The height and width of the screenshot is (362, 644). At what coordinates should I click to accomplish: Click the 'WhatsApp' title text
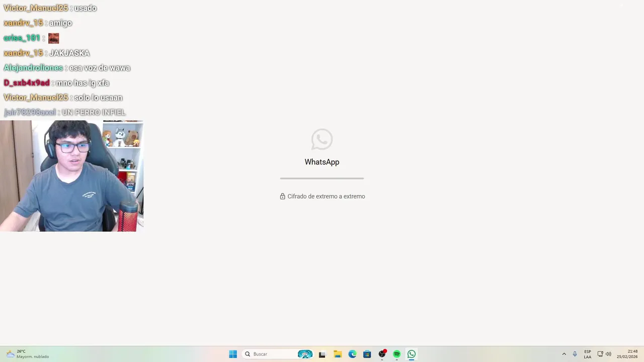[x=322, y=162]
